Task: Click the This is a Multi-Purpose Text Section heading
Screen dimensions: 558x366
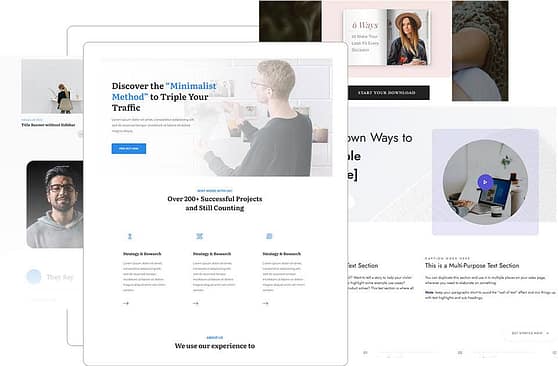Action: (472, 266)
